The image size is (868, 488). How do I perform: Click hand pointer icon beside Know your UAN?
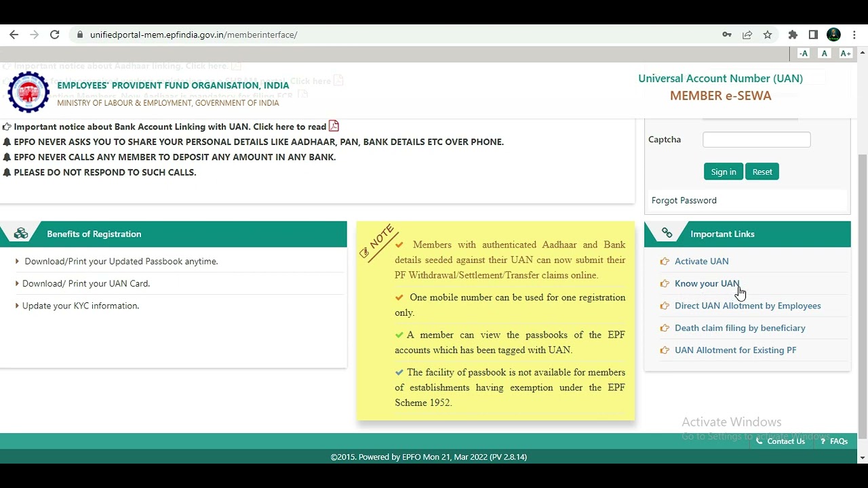tap(665, 284)
